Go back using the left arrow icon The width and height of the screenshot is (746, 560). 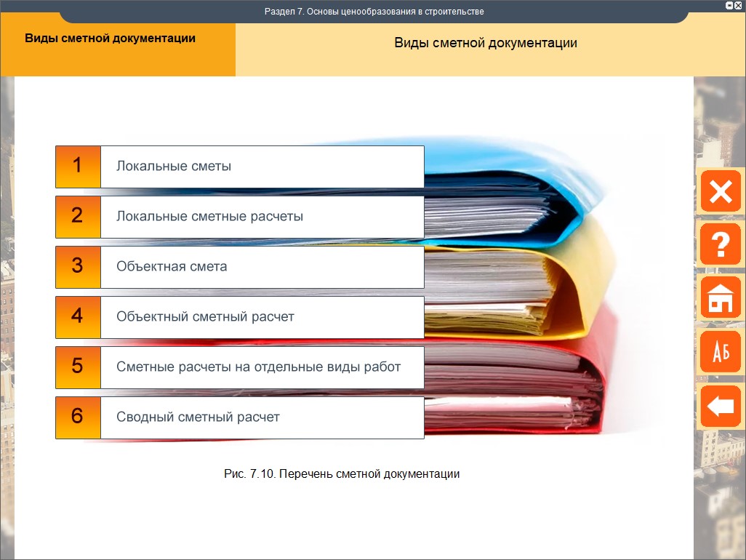720,406
